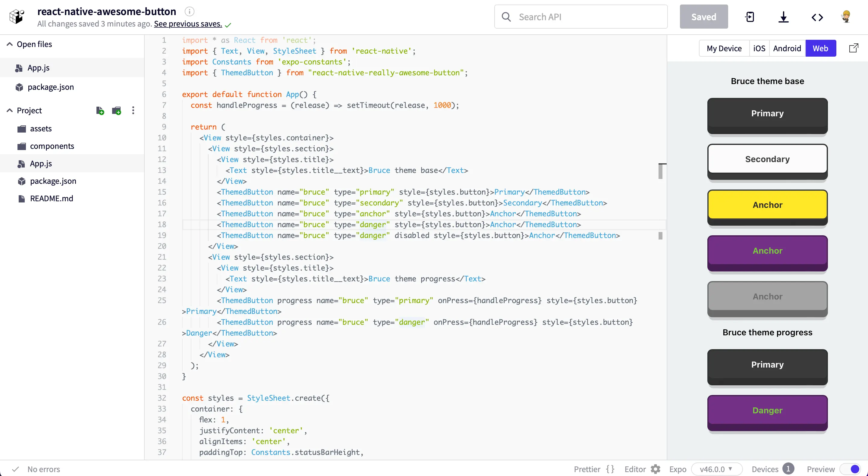Open Editor settings gear
Viewport: 868px width, 476px height.
[x=656, y=469]
